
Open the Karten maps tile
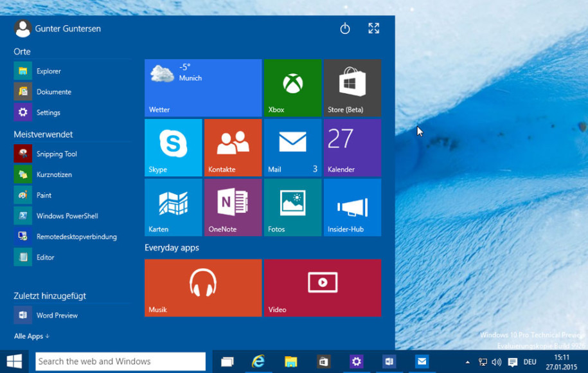174,208
